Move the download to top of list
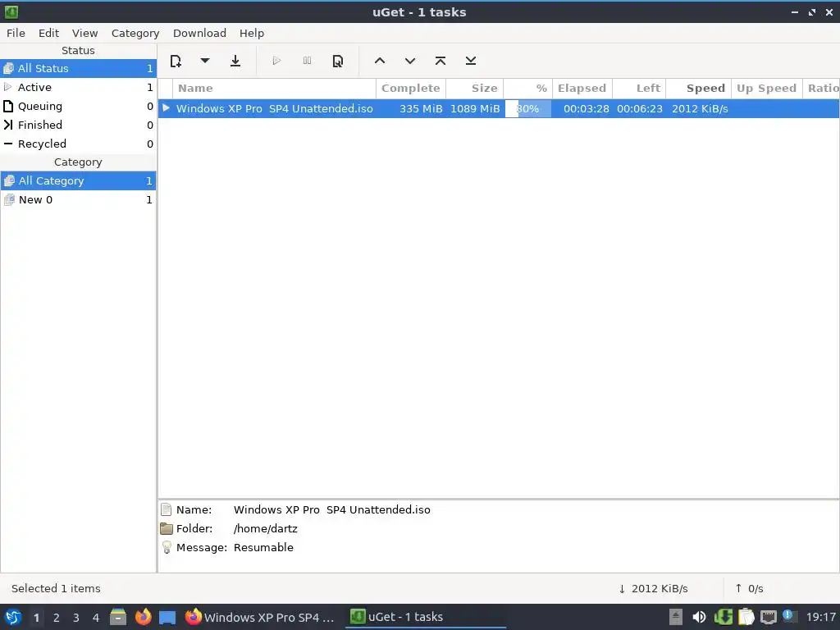 tap(441, 61)
